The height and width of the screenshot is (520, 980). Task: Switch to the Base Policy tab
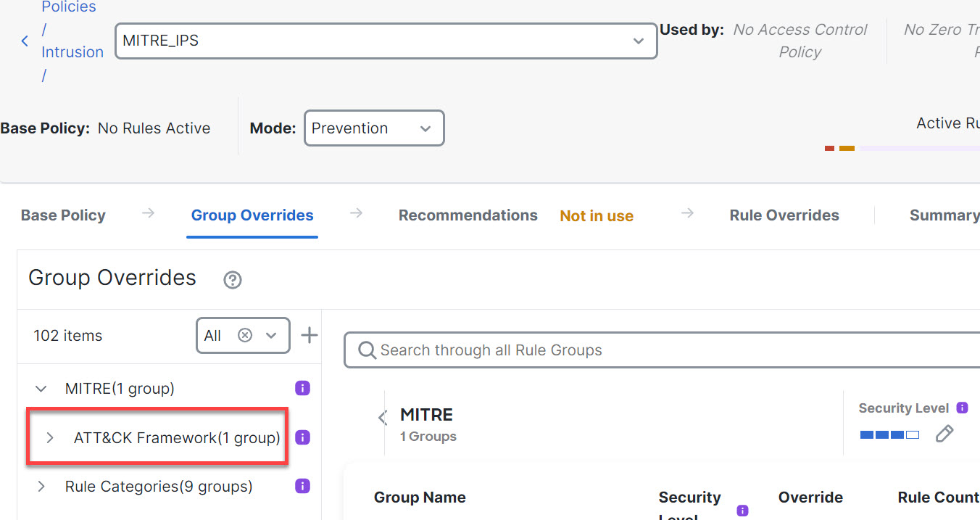tap(63, 215)
